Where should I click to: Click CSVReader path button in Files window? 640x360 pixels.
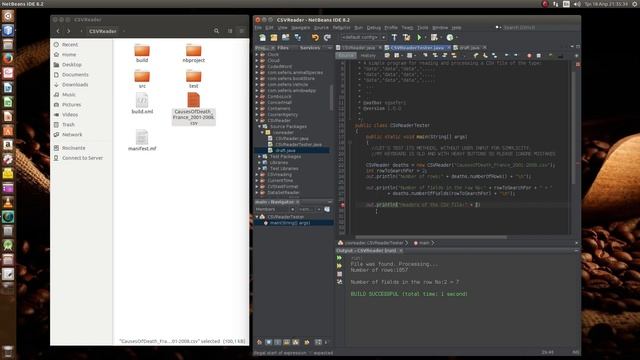102,31
